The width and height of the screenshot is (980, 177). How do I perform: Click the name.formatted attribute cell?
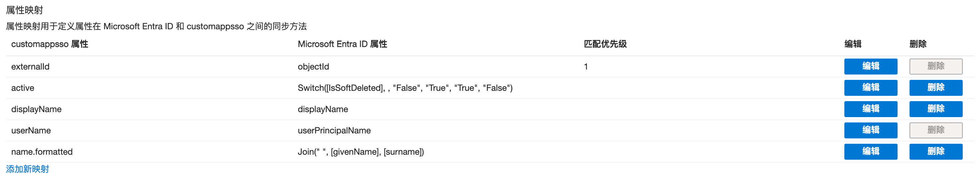[42, 152]
